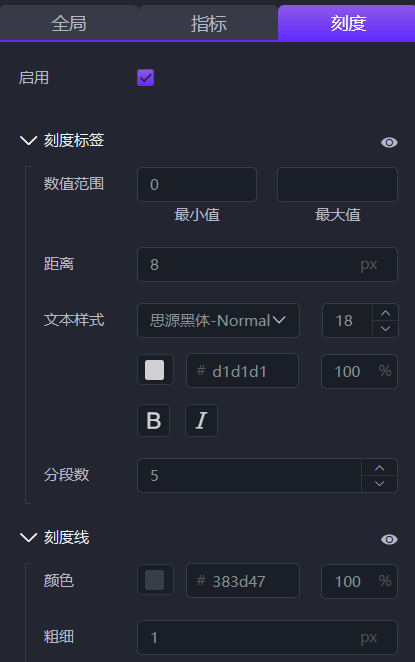
Task: Switch to the 指标 tab
Action: [x=209, y=23]
